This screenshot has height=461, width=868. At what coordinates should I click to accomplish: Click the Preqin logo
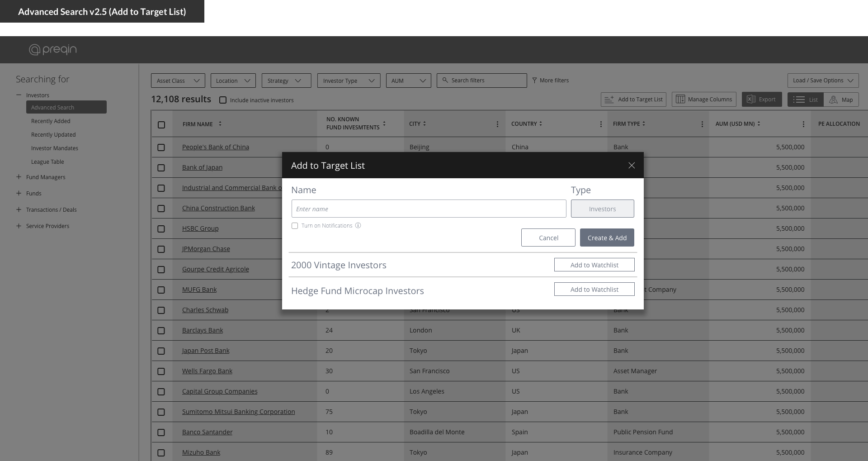pyautogui.click(x=53, y=49)
